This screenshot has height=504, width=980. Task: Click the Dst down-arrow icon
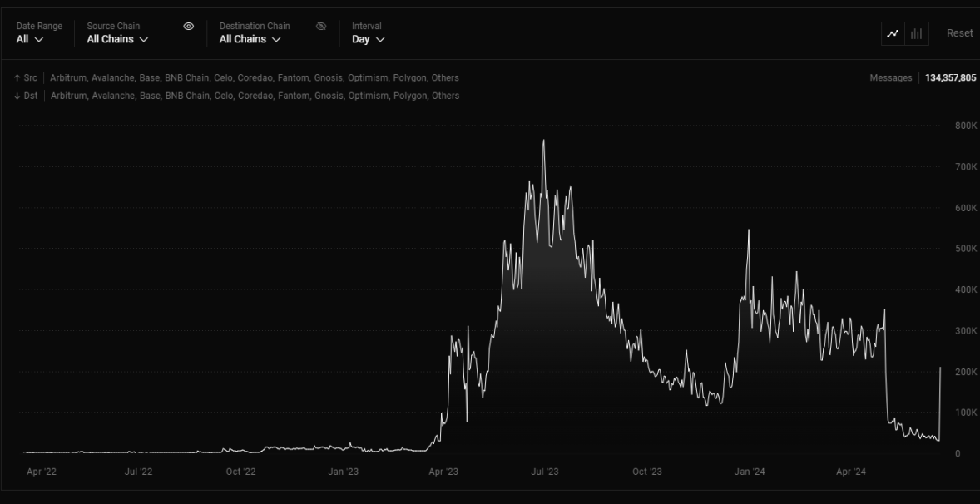point(17,96)
